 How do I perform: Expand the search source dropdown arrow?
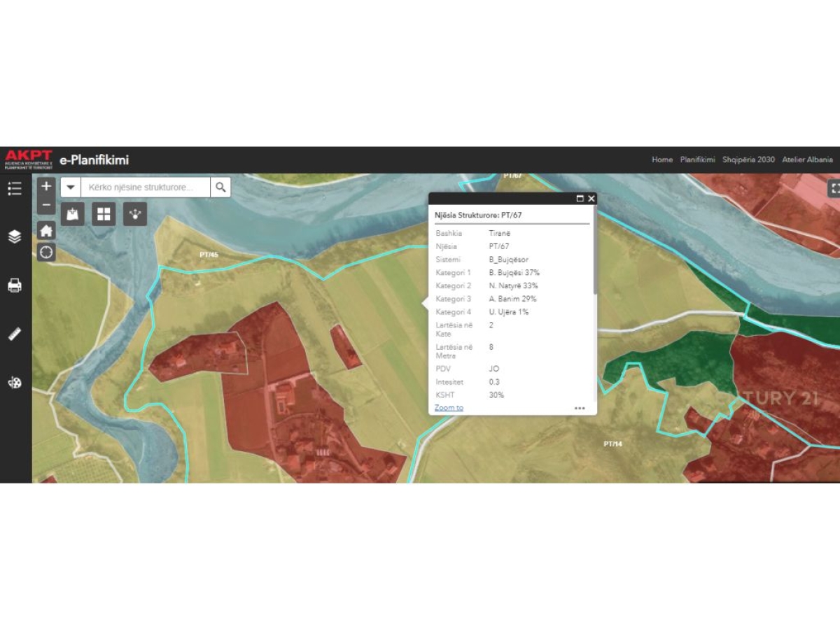(71, 187)
